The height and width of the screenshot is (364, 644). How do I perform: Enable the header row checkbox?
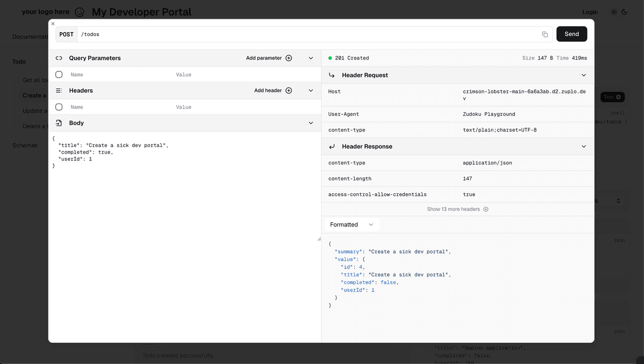coord(58,107)
